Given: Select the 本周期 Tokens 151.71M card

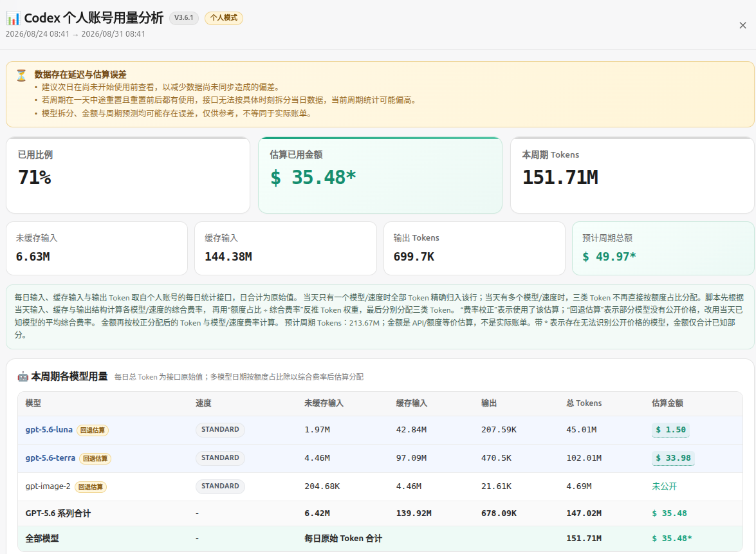Looking at the screenshot, I should click(x=632, y=176).
